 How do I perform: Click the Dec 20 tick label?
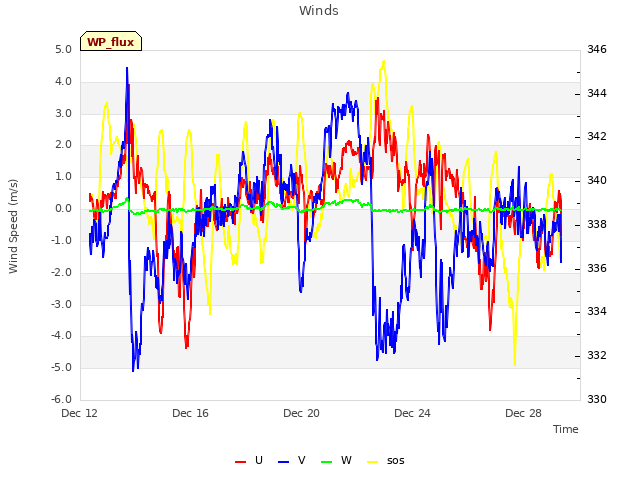302,413
